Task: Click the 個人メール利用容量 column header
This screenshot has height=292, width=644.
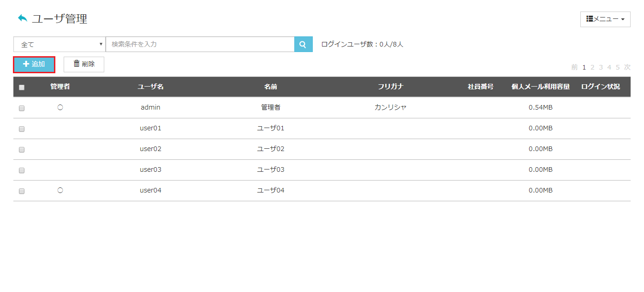Action: (540, 87)
